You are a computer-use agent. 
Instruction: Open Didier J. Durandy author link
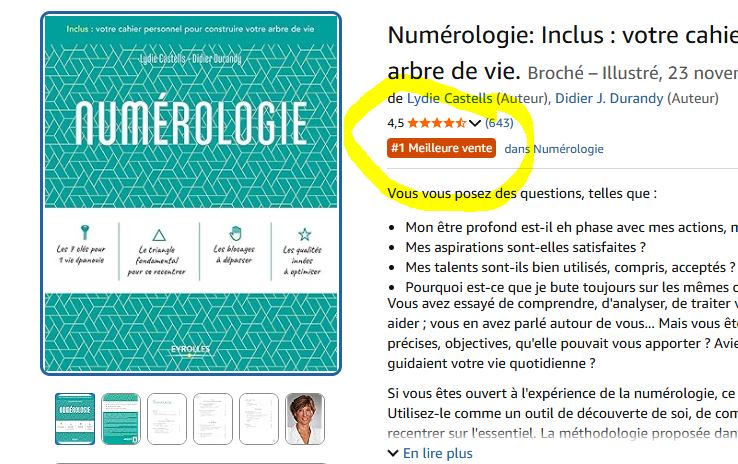(609, 98)
